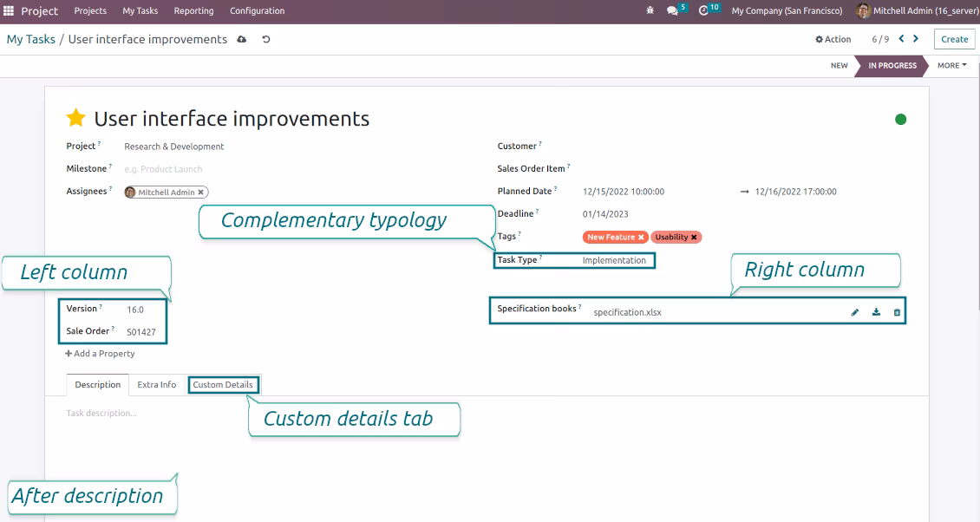
Task: Switch company My Company (San Francisco)
Action: coord(787,10)
